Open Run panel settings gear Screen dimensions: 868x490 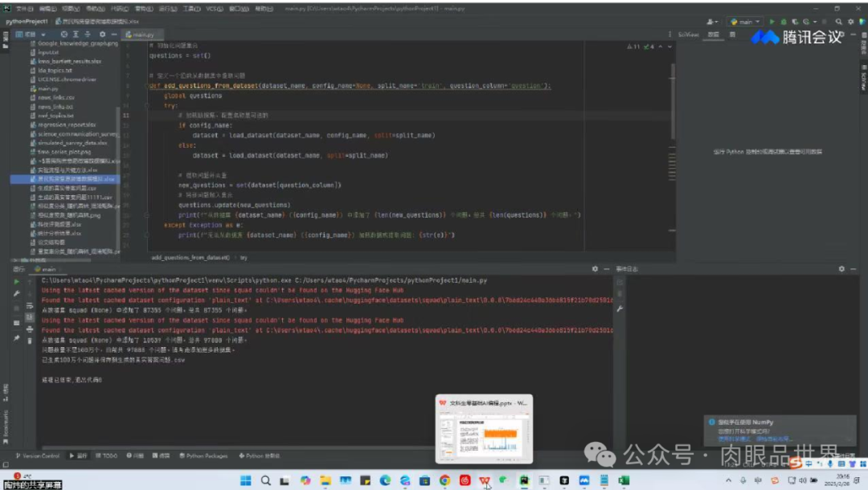[595, 269]
